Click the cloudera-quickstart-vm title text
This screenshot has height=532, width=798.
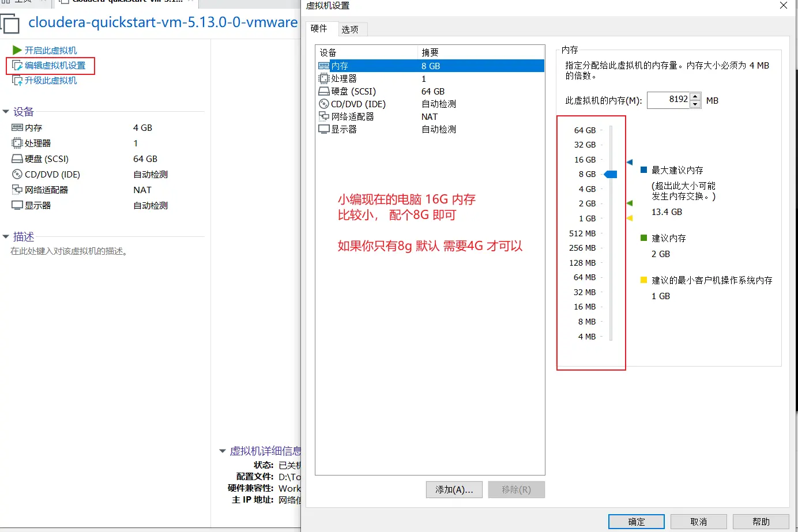(x=163, y=22)
